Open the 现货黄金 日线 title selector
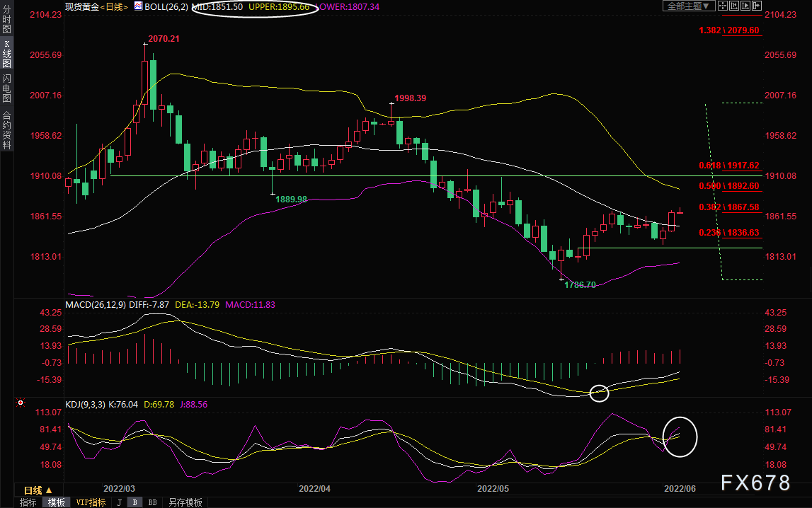 click(96, 7)
